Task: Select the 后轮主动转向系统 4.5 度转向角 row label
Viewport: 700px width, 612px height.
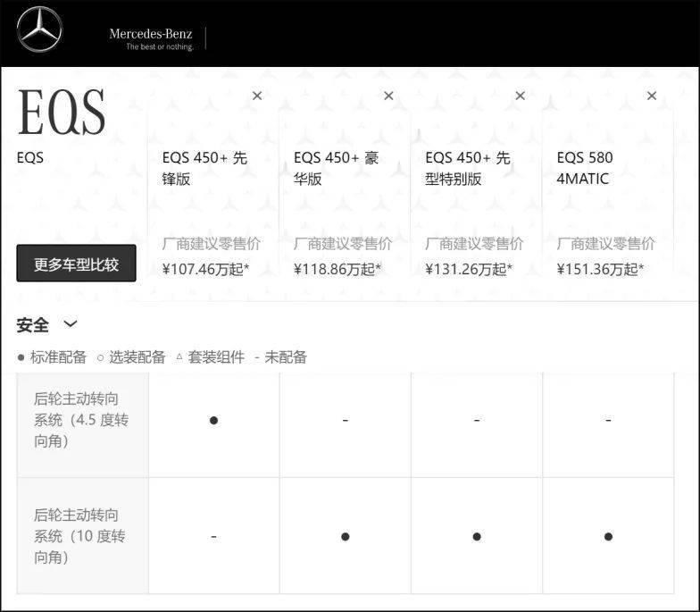Action: coord(82,419)
